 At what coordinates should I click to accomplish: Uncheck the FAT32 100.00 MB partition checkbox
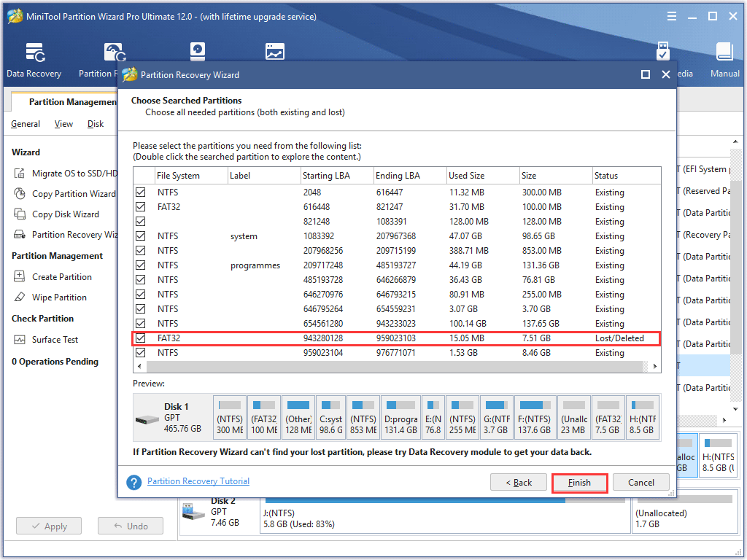[141, 207]
